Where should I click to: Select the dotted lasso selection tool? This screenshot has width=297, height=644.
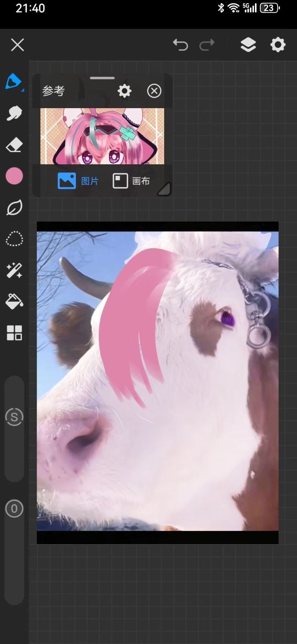click(14, 239)
